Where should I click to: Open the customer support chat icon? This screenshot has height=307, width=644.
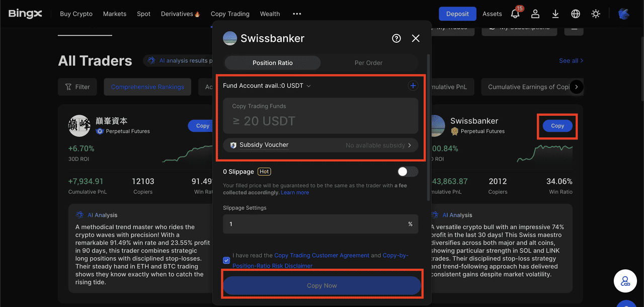point(625,281)
